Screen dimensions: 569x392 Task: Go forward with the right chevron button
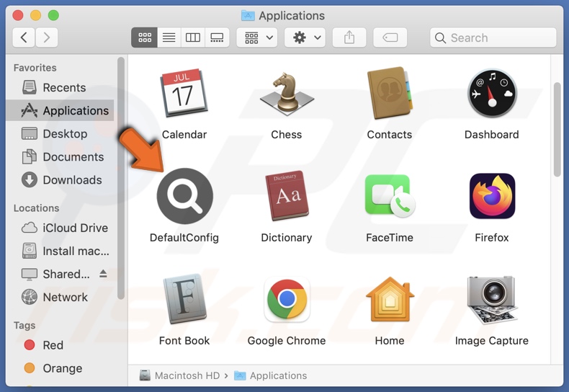click(x=46, y=37)
